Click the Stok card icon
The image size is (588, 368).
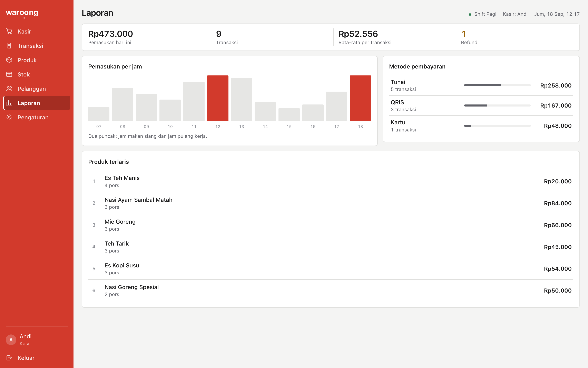point(9,74)
